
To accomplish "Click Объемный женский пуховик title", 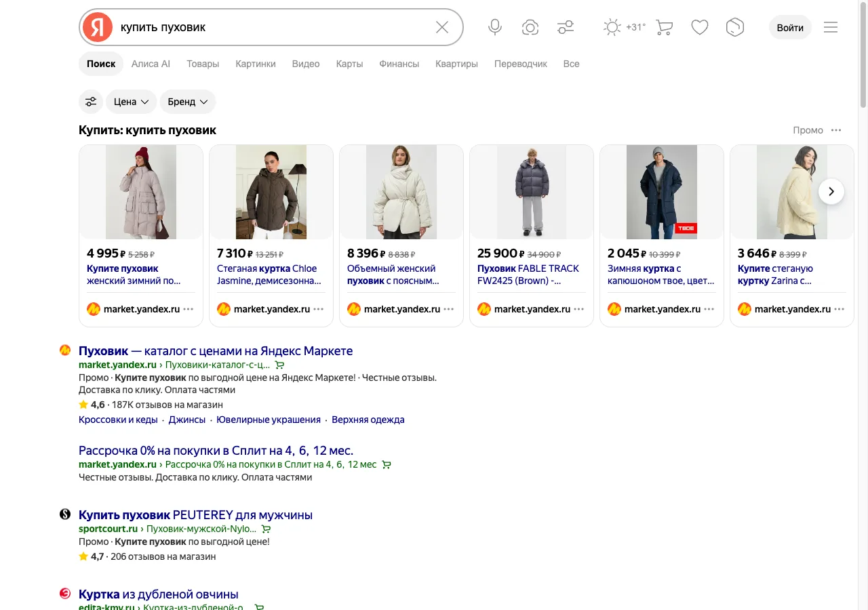I will 393,274.
